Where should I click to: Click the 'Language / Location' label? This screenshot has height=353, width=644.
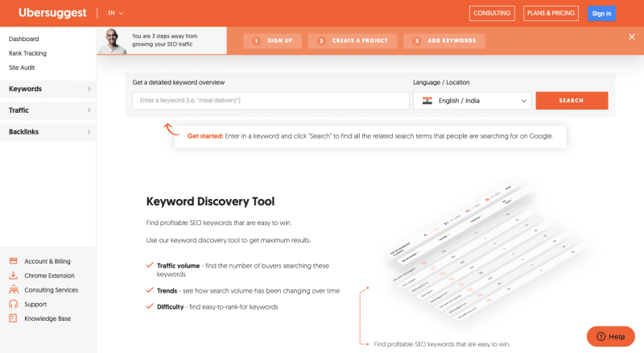(441, 82)
